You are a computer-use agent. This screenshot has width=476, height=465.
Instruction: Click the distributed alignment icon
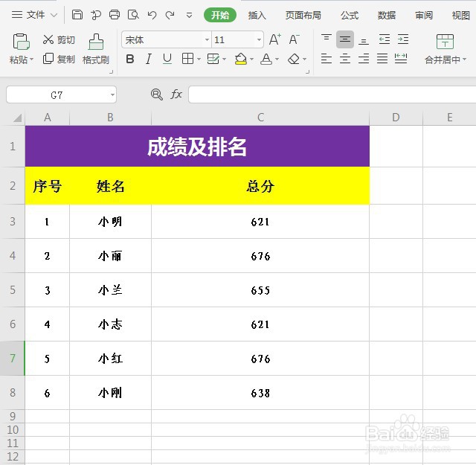tap(401, 58)
